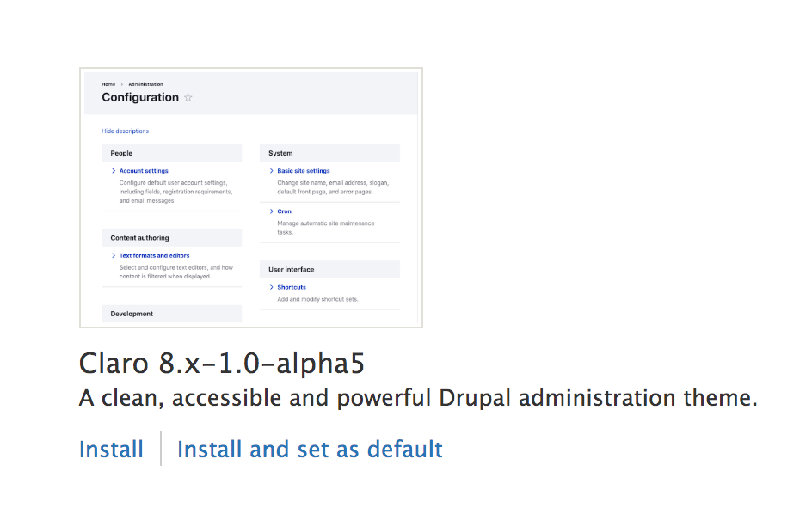Expand the chevron next to Account settings
This screenshot has height=526, width=812.
tap(113, 170)
